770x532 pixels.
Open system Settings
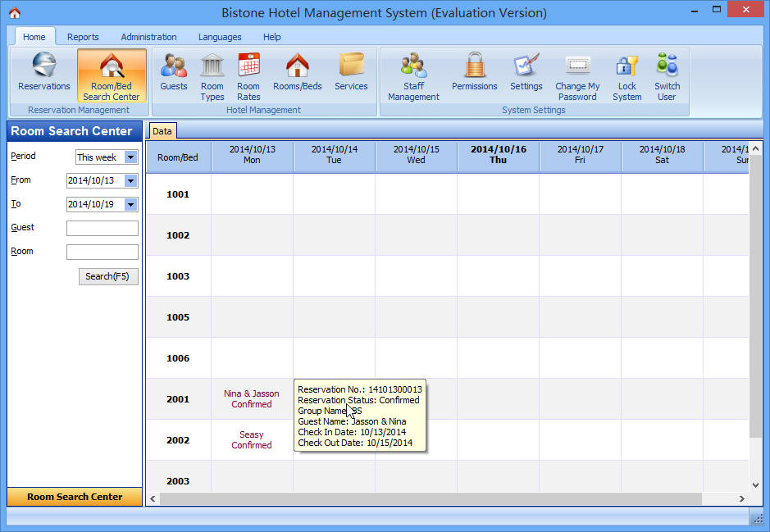(x=526, y=73)
